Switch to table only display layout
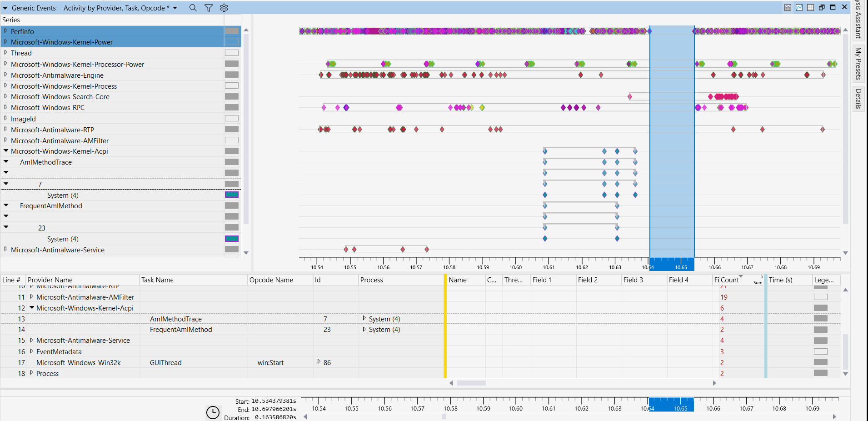The image size is (868, 421). pos(810,7)
